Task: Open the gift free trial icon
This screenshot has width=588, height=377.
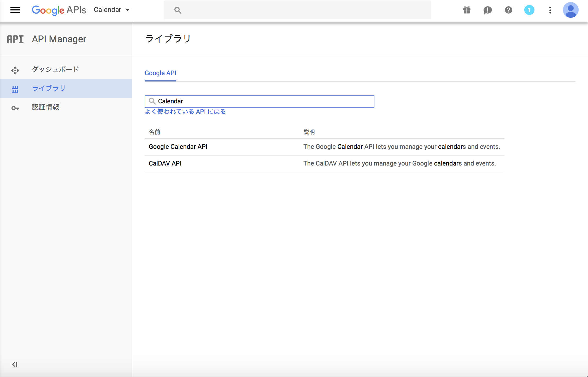Action: coord(467,10)
